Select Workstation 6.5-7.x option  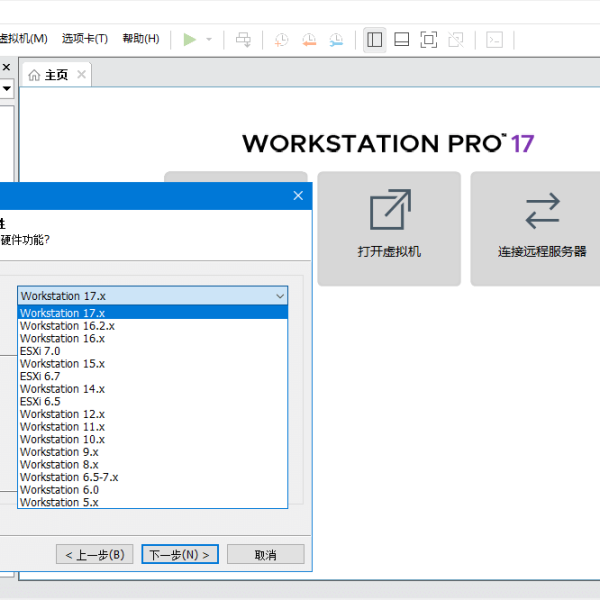click(x=152, y=477)
